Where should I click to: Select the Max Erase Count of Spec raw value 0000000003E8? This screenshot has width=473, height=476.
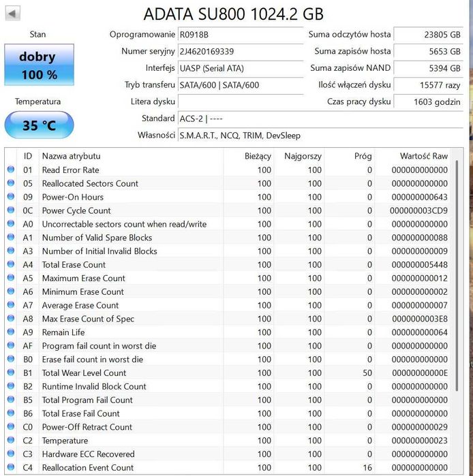[x=420, y=319]
